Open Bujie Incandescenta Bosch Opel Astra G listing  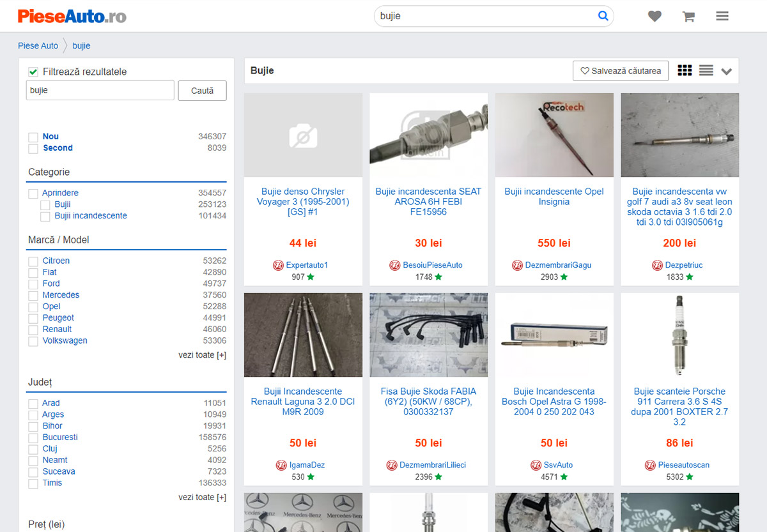click(x=554, y=402)
